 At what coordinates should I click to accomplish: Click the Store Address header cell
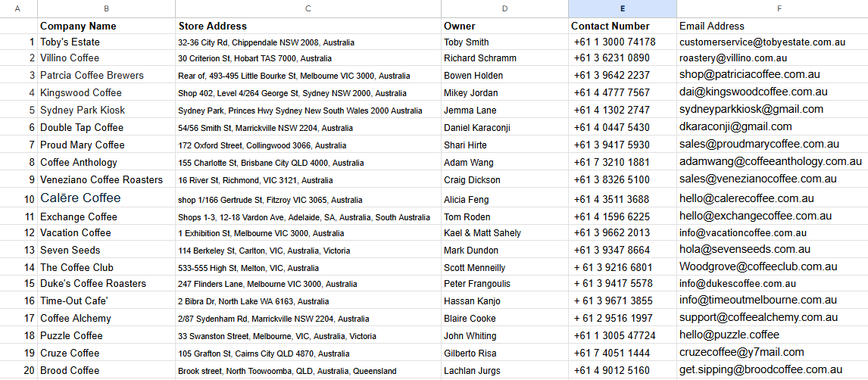pyautogui.click(x=308, y=26)
